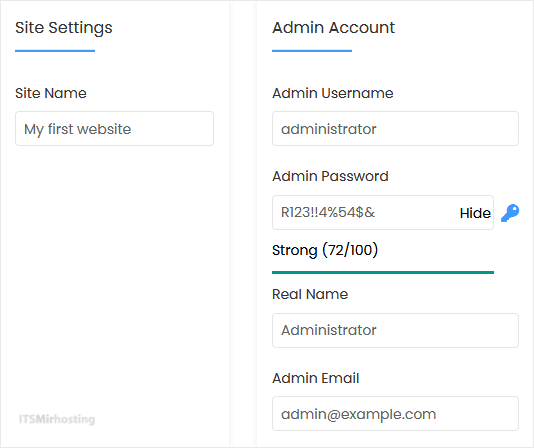Image resolution: width=534 pixels, height=448 pixels.
Task: Click the ITSMirhosting watermark text
Action: coord(57,419)
